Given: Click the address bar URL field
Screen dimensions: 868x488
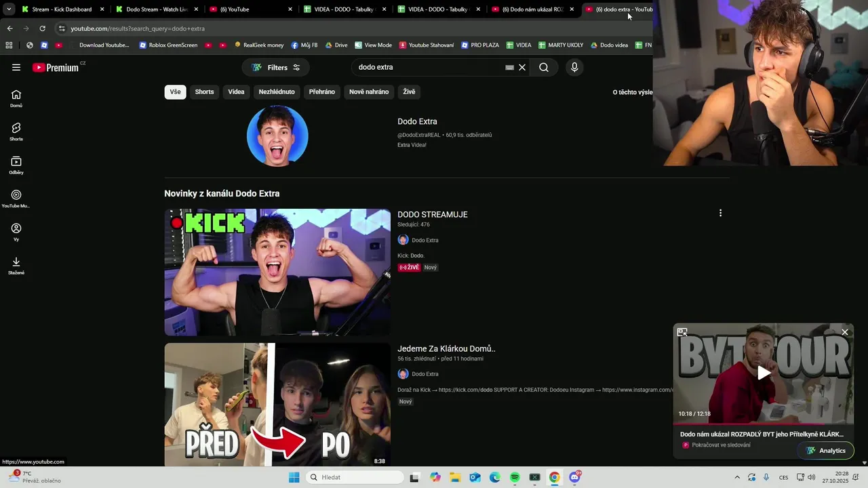Looking at the screenshot, I should (x=353, y=28).
